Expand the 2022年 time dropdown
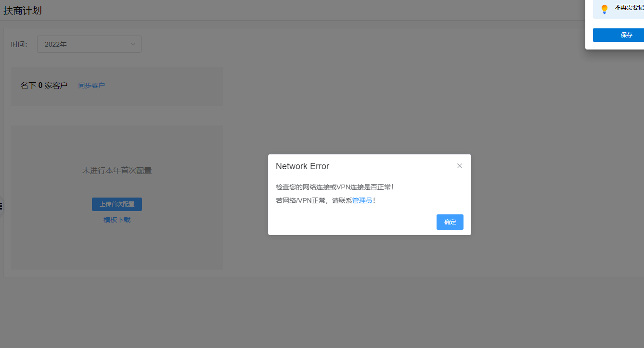The image size is (644, 348). pos(89,44)
